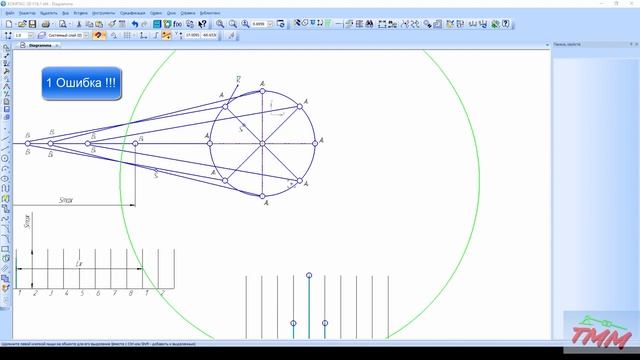Pin the properties panel
Image resolution: width=640 pixels, height=360 pixels.
(631, 44)
